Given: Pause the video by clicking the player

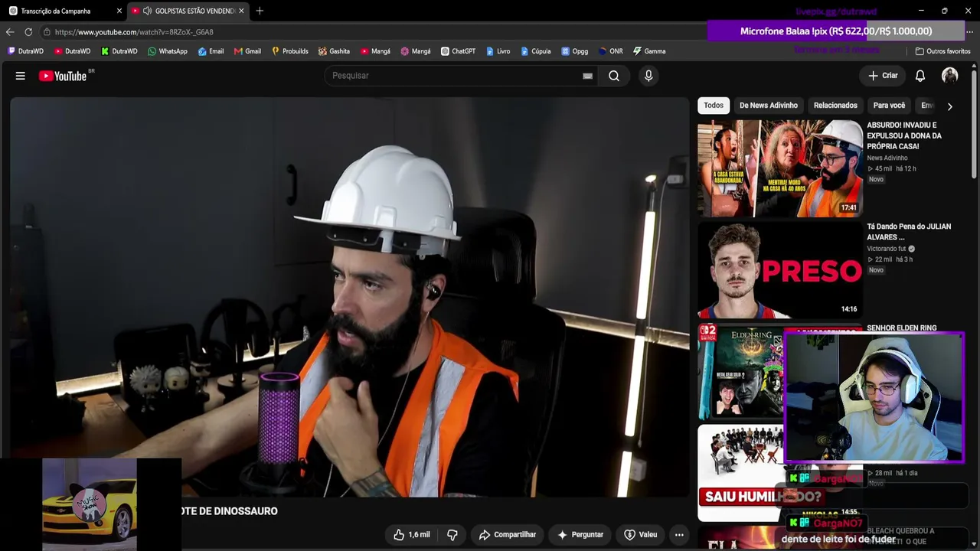Looking at the screenshot, I should pos(349,297).
